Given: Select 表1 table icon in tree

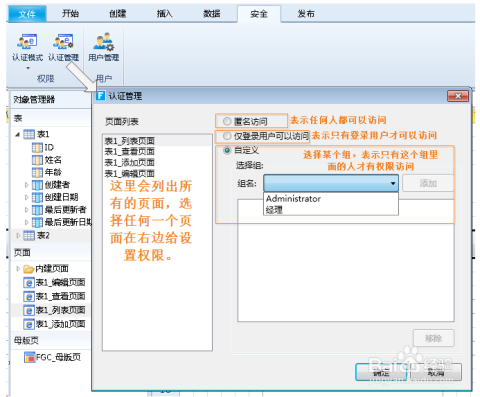Looking at the screenshot, I should click(29, 134).
